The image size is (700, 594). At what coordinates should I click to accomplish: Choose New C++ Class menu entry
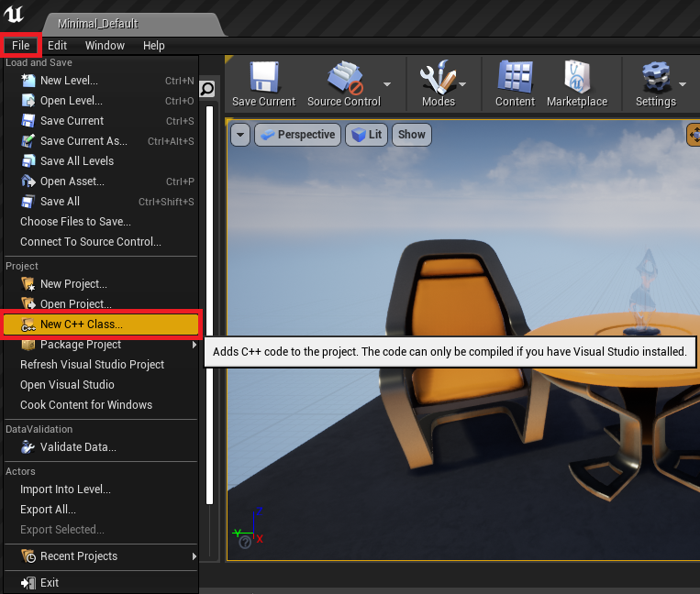click(101, 324)
